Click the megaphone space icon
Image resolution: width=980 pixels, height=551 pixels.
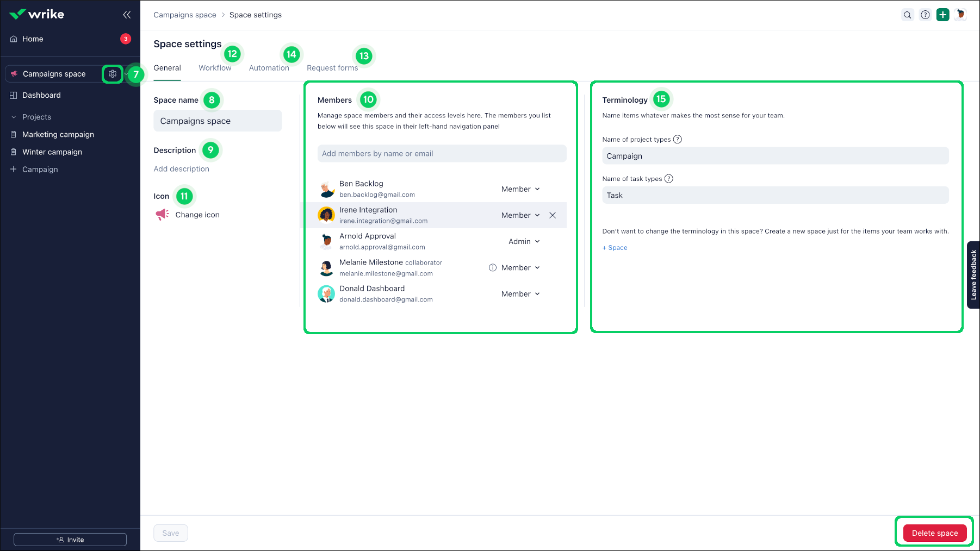[162, 215]
